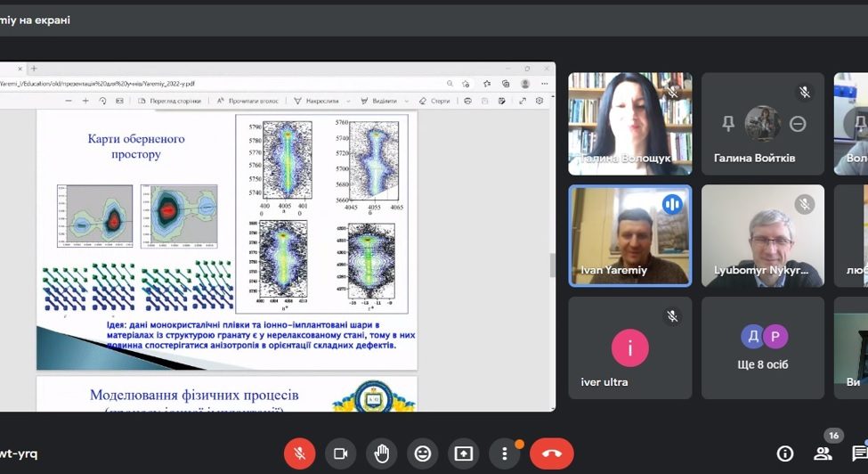Open the 'Ще 8 осіб' tile

click(763, 347)
